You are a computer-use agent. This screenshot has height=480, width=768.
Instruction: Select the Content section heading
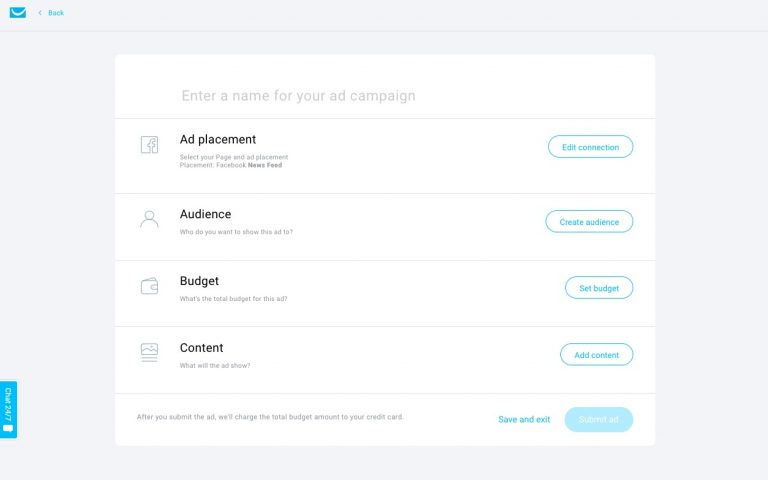point(201,348)
